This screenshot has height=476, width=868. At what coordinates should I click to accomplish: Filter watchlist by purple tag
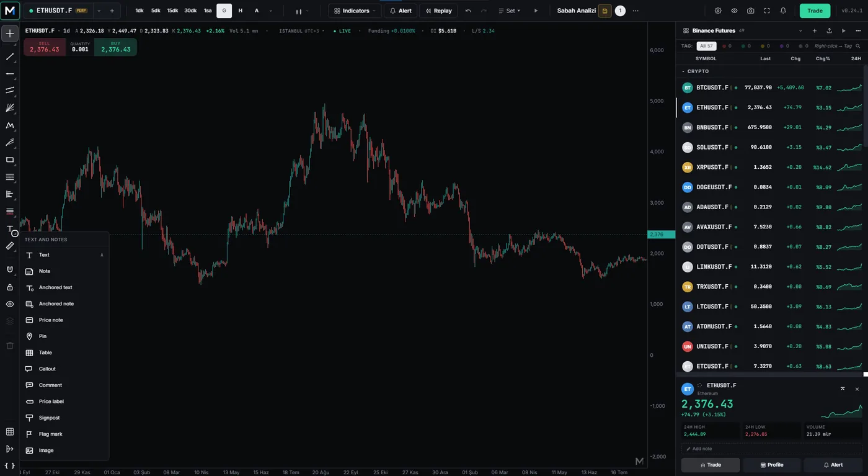click(784, 46)
